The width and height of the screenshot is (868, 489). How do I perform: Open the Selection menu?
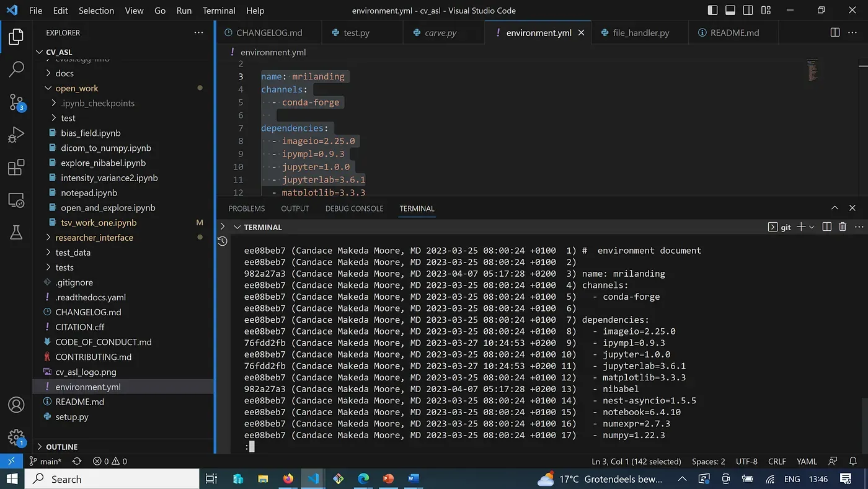96,11
